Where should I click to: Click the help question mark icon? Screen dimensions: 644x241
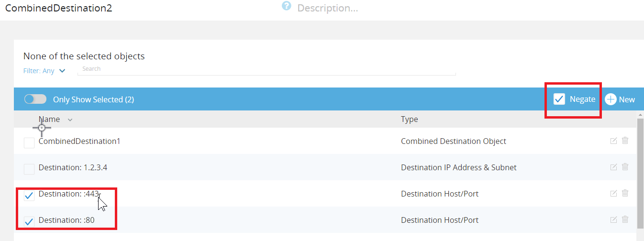click(x=287, y=6)
